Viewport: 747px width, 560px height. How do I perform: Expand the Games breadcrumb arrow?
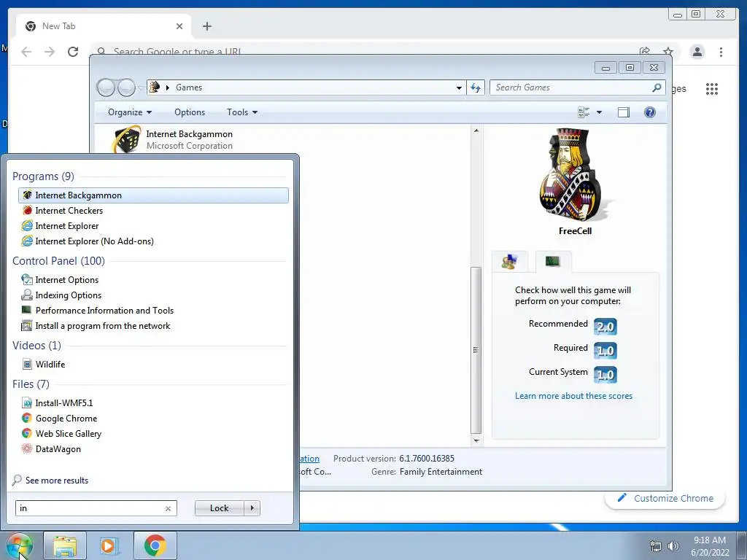pyautogui.click(x=168, y=87)
